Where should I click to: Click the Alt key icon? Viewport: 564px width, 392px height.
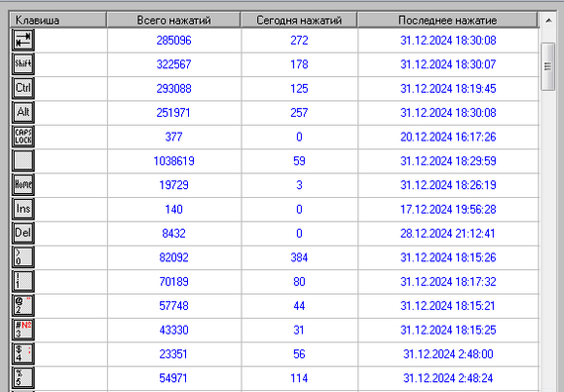click(x=23, y=112)
